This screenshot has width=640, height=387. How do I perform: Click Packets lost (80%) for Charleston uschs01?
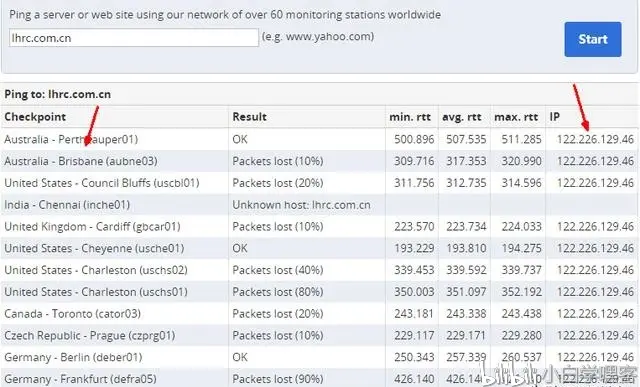[278, 292]
